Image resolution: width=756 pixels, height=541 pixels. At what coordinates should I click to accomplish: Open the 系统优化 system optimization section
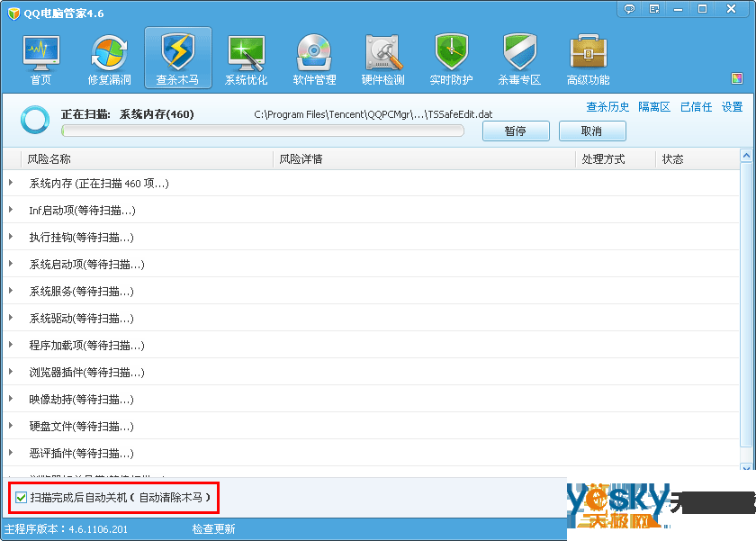pyautogui.click(x=247, y=59)
